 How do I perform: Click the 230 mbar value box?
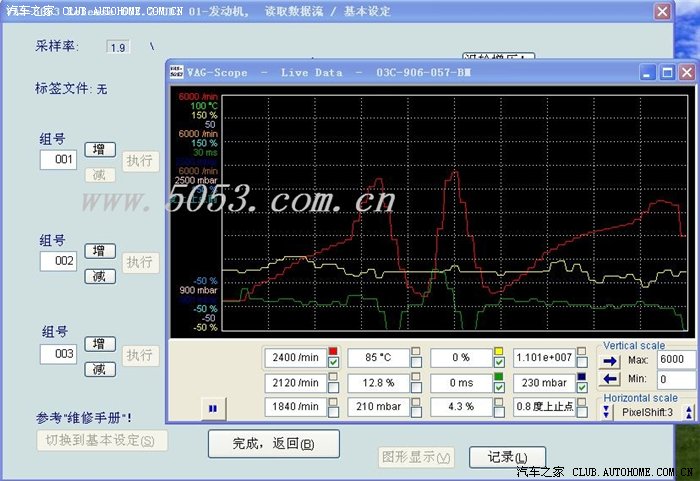(x=544, y=383)
